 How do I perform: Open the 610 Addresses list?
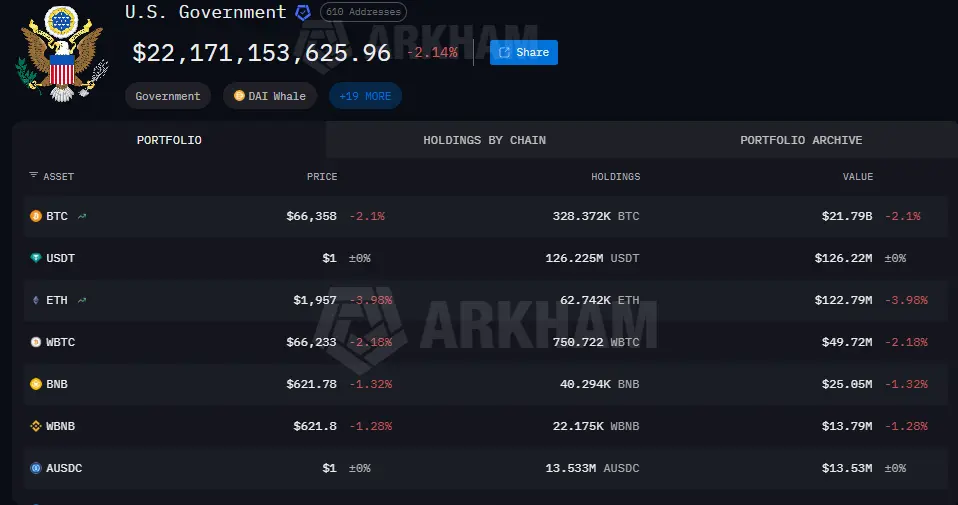[364, 12]
